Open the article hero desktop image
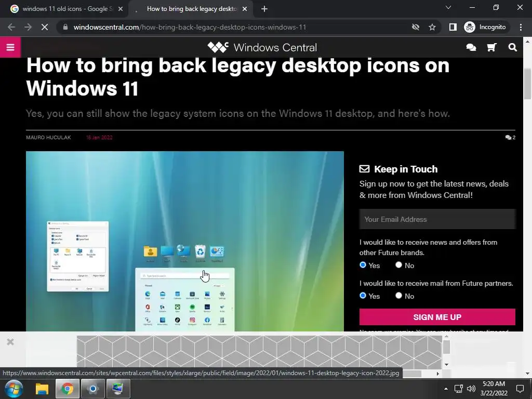Viewport: 532px width, 399px height. 185,241
